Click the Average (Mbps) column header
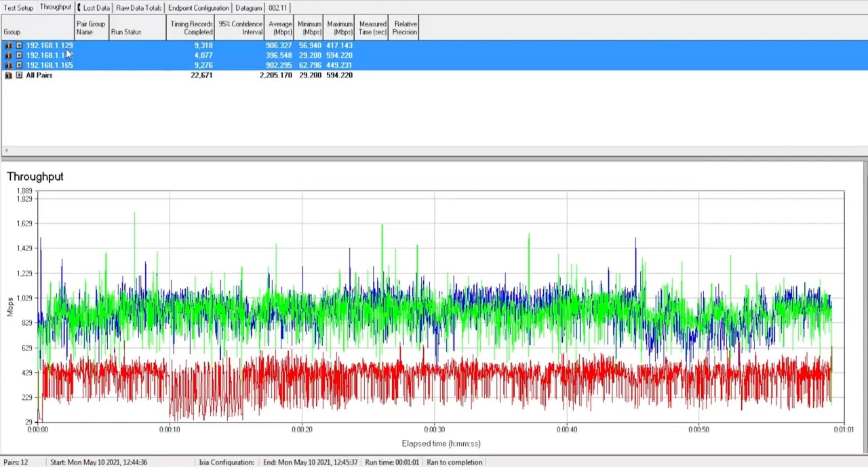868x467 pixels. [279, 28]
